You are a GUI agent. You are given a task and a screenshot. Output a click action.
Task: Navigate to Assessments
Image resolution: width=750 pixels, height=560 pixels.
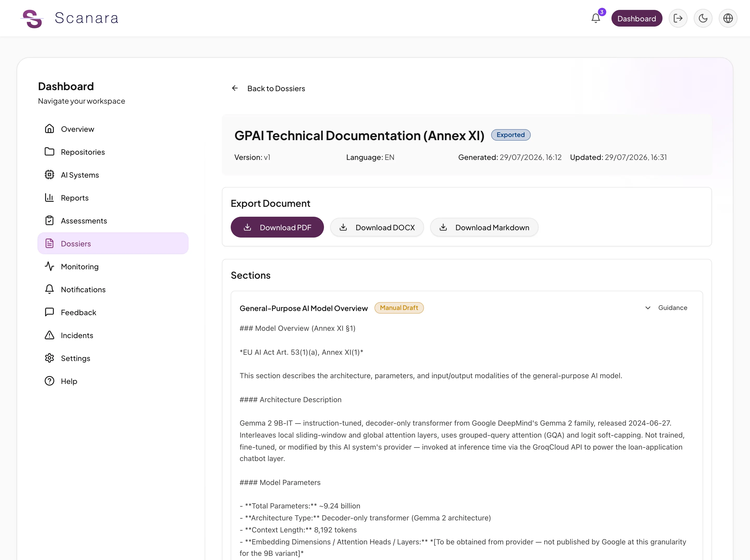[x=113, y=221]
